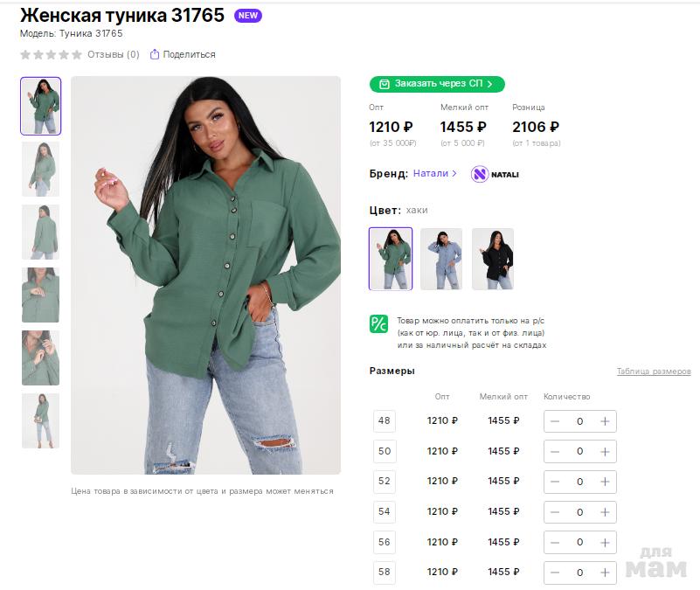Decrease quantity for size 50
Viewport: 700px width, 590px height.
[x=554, y=452]
